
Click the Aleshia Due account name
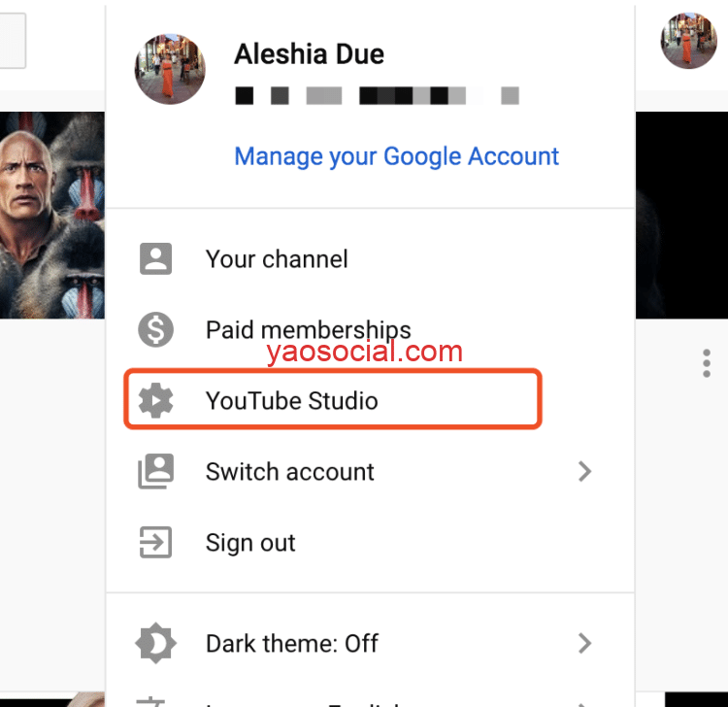click(x=310, y=54)
